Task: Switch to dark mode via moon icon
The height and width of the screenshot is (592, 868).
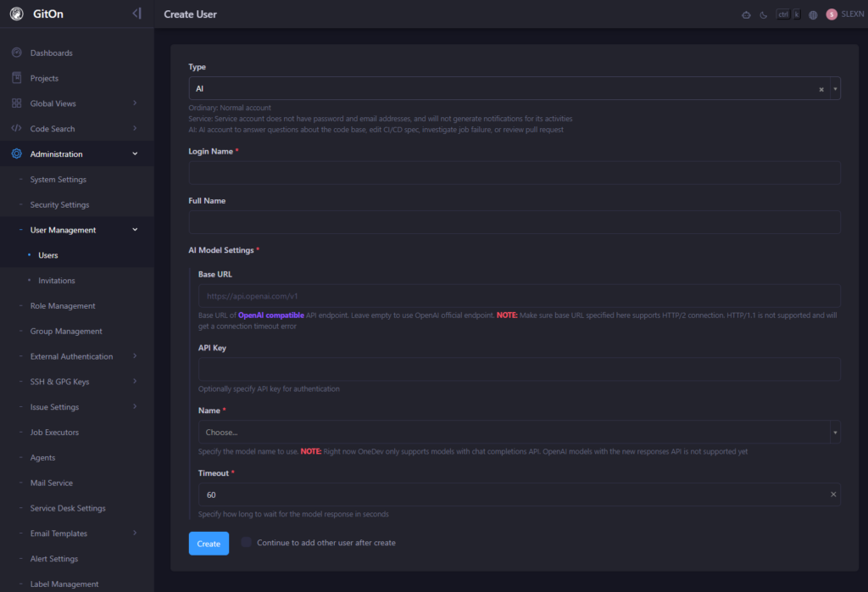Action: point(763,14)
